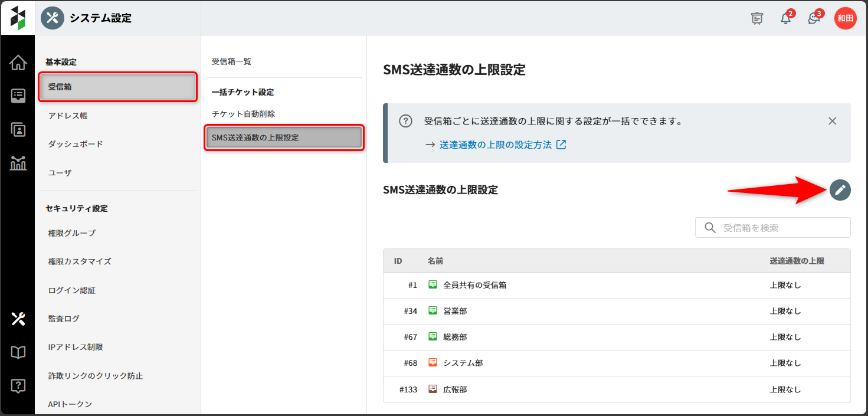Open the 和田 user avatar menu

(845, 18)
